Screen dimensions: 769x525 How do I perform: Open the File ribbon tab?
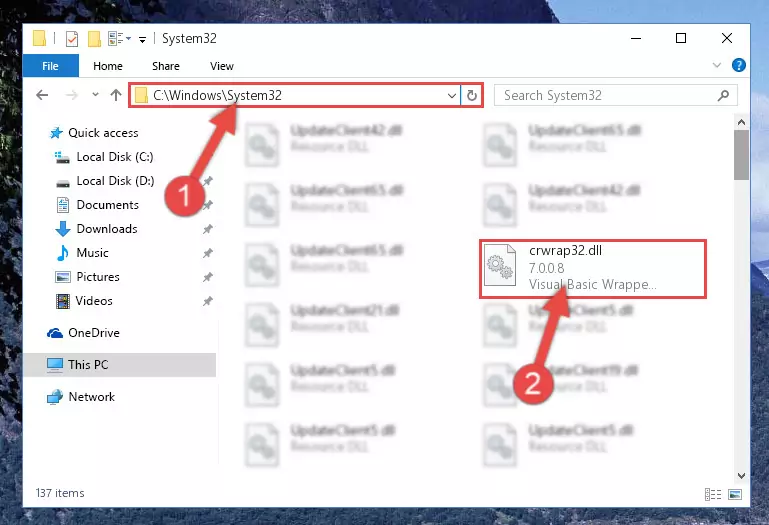(x=51, y=66)
